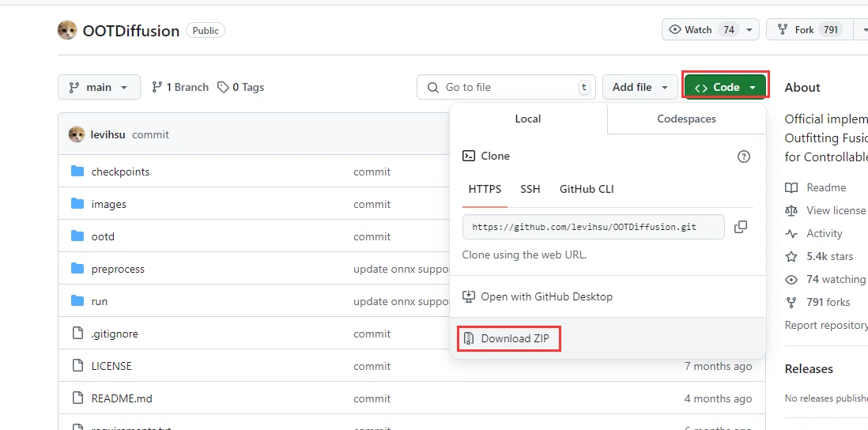Click the tag icon beside 0 Tags
This screenshot has height=430, width=868.
(x=223, y=88)
